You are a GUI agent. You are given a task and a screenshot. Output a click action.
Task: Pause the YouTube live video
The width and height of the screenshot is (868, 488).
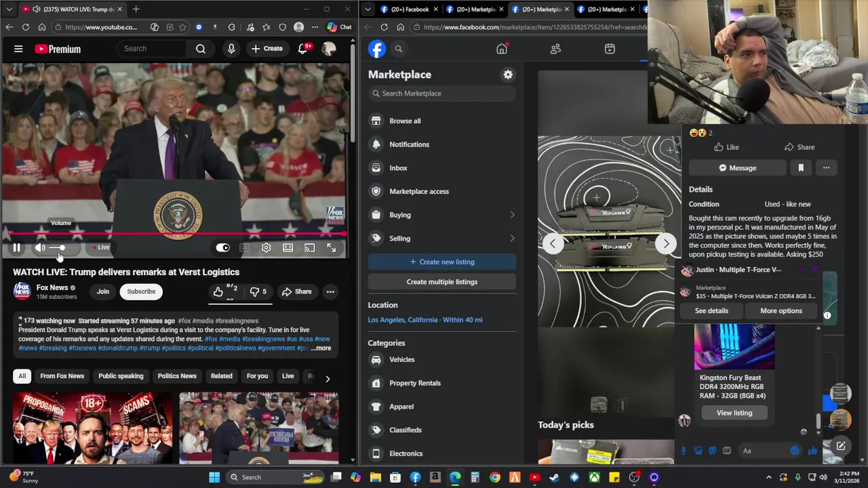pos(16,248)
